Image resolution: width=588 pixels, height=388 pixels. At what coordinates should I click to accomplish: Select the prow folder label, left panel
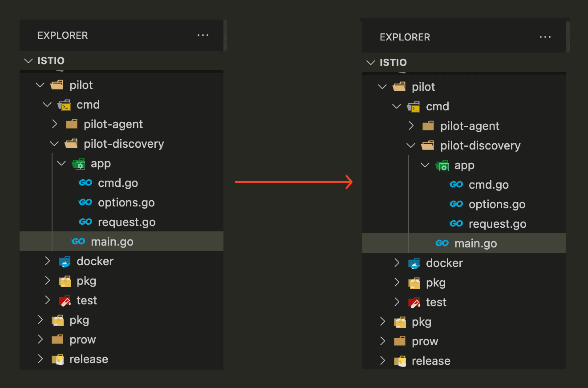(83, 340)
